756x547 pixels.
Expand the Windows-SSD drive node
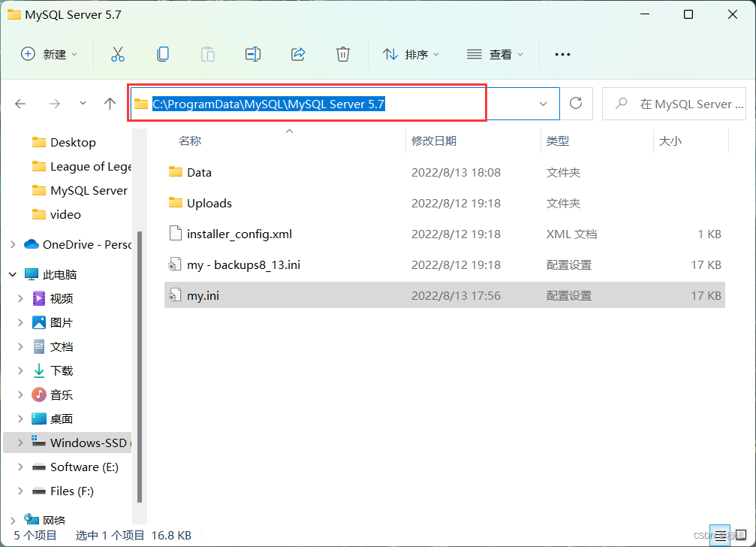click(x=20, y=443)
